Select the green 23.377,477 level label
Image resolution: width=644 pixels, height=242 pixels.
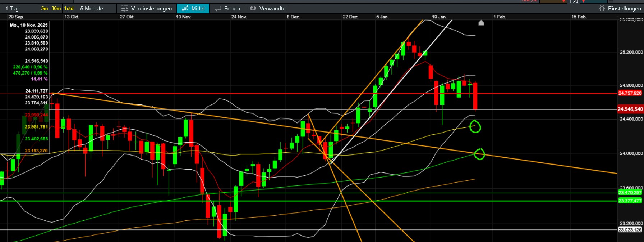(x=630, y=201)
